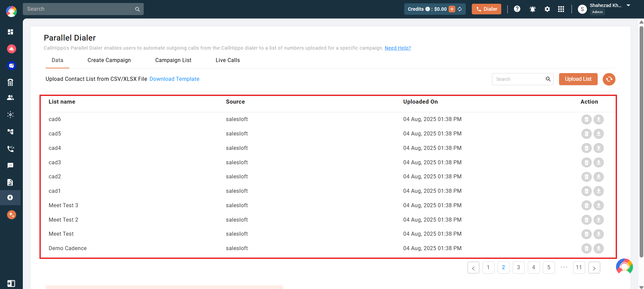Image resolution: width=644 pixels, height=289 pixels.
Task: Download the Meet Test 3 list
Action: 599,205
